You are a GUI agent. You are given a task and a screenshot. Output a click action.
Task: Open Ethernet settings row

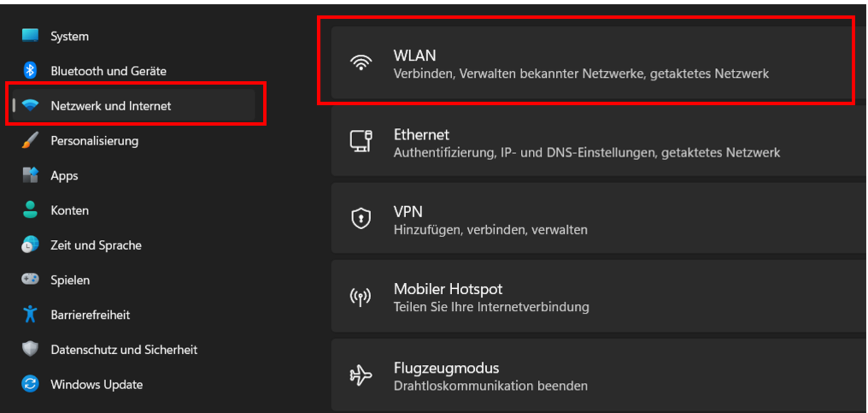597,143
